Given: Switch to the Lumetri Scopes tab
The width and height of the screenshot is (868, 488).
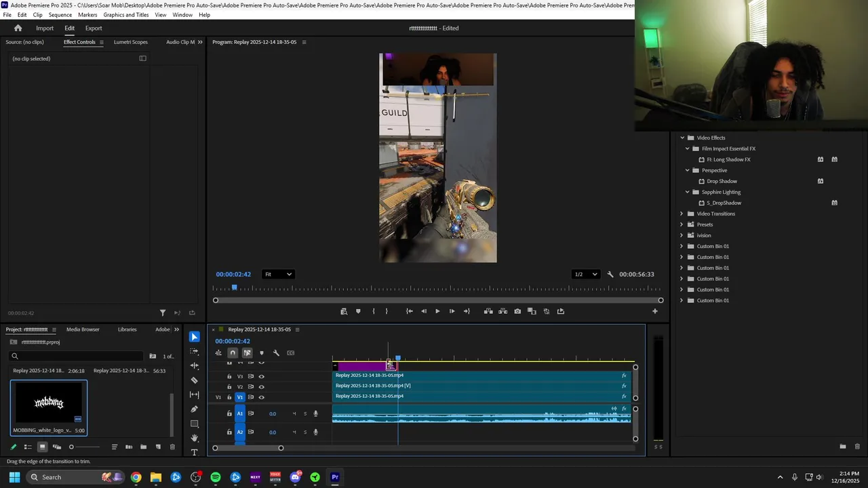Looking at the screenshot, I should click(x=130, y=42).
